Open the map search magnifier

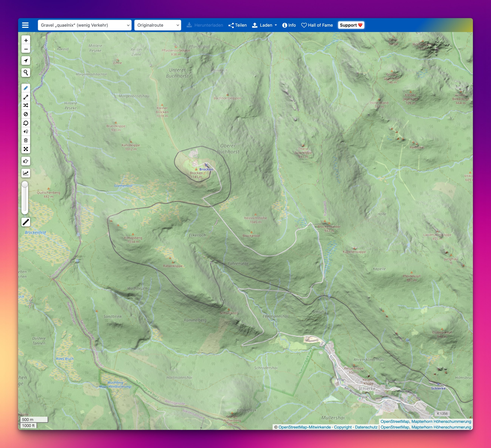[26, 72]
